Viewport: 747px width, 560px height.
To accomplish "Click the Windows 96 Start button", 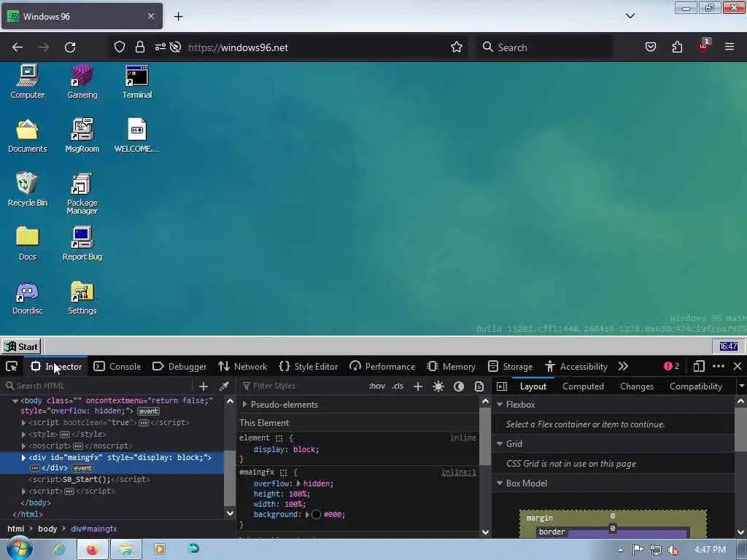I will click(x=21, y=346).
